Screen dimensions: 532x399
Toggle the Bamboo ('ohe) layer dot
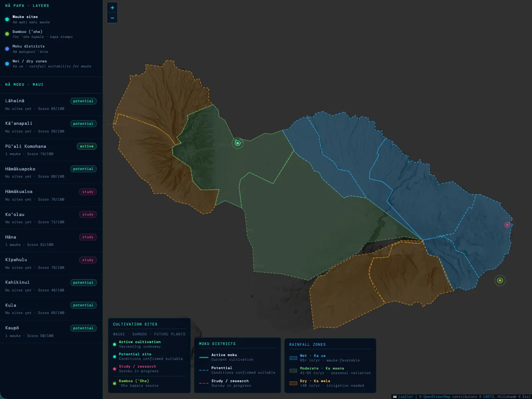click(7, 34)
